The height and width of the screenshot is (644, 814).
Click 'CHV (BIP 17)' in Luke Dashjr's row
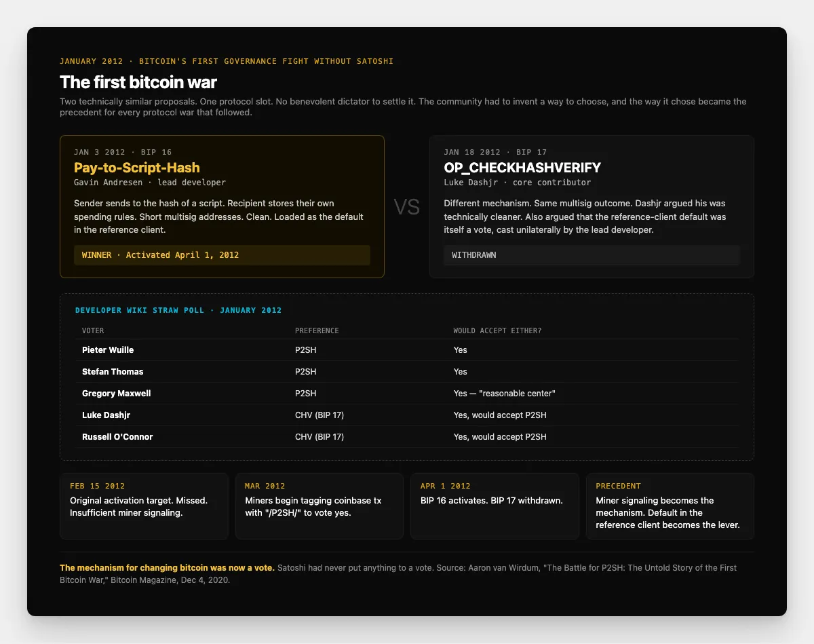point(319,415)
